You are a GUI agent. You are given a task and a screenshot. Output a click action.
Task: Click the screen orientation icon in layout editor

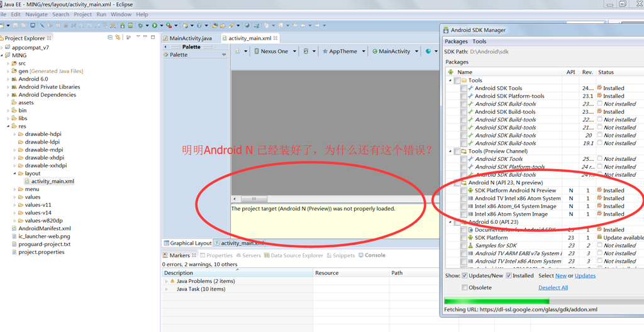click(306, 52)
